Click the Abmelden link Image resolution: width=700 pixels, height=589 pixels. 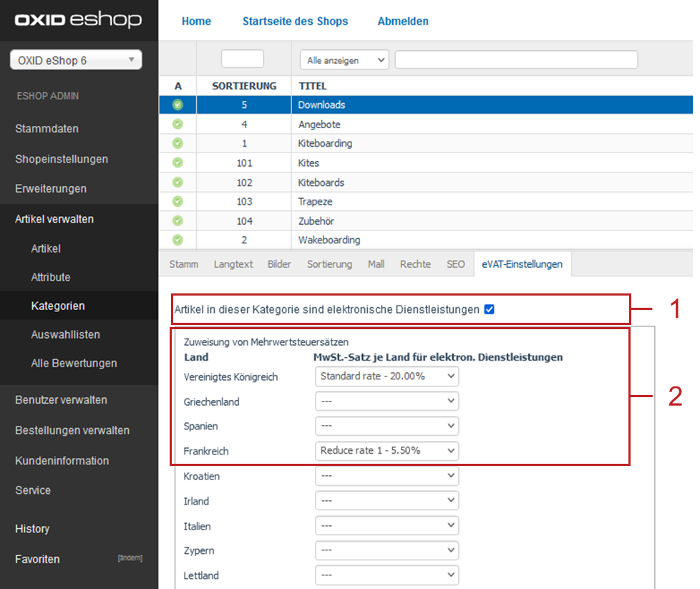[403, 21]
